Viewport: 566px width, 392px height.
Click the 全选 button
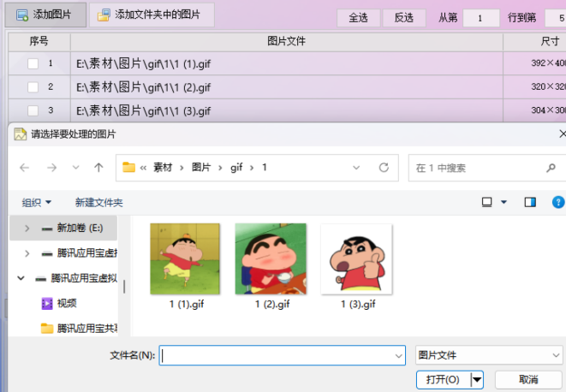coord(358,18)
